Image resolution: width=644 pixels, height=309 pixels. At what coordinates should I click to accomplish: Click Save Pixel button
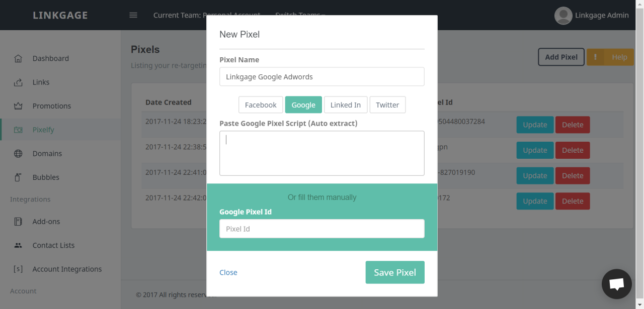coord(395,272)
